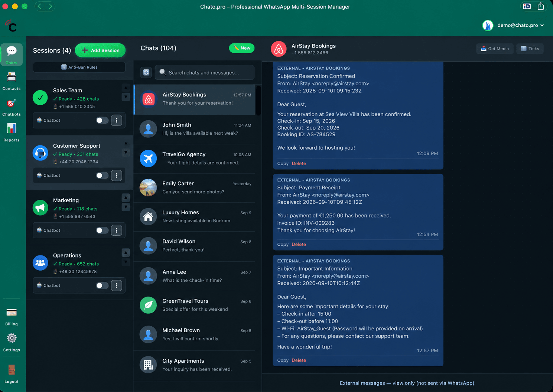
Task: Open Sales Team session options menu
Action: tap(117, 120)
